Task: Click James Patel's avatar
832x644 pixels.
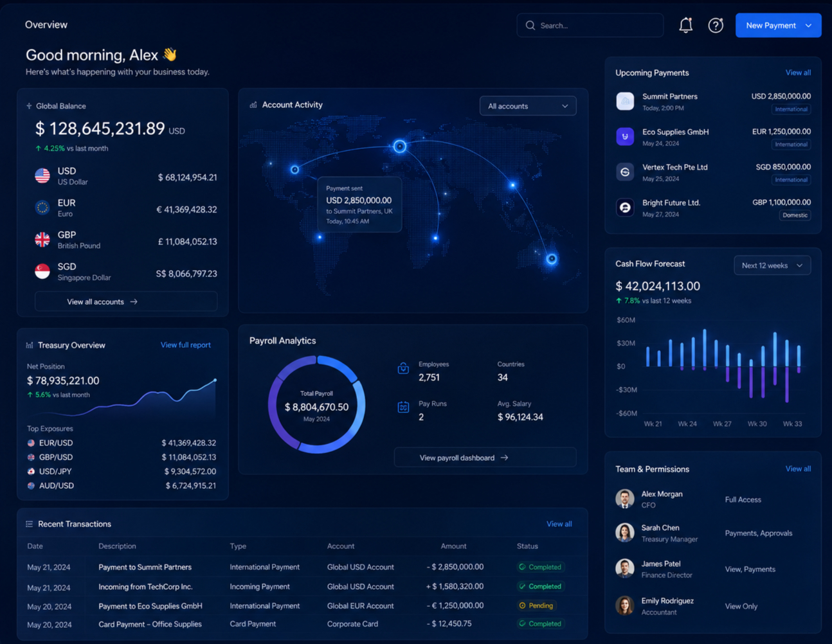Action: pyautogui.click(x=625, y=569)
